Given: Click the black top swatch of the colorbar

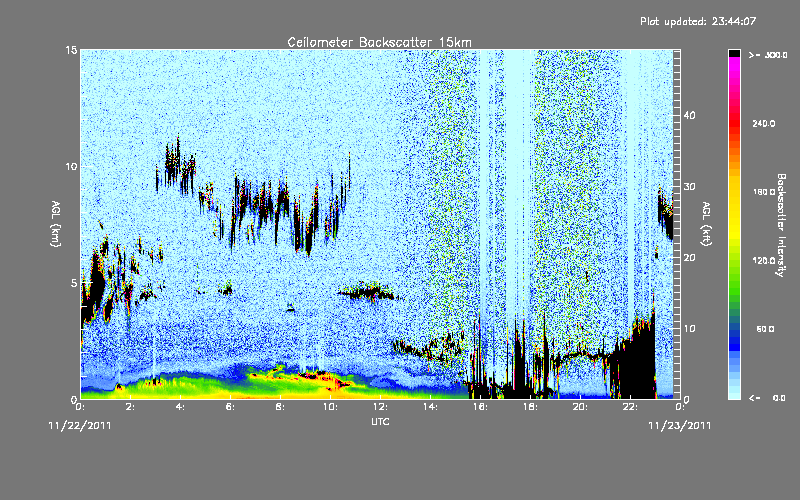Looking at the screenshot, I should (x=734, y=53).
